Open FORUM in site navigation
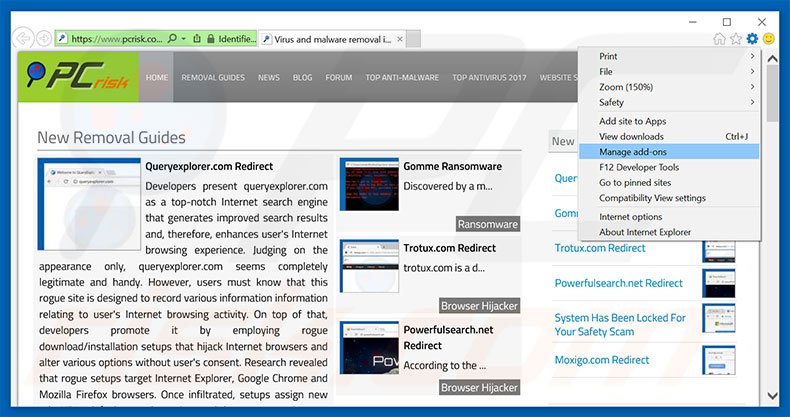The image size is (790, 417). coord(339,78)
